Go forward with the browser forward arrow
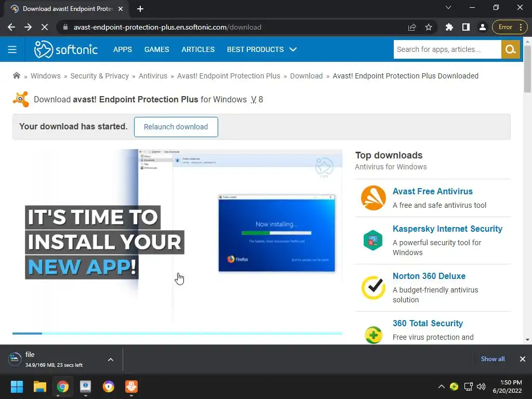This screenshot has height=399, width=532. (x=28, y=27)
